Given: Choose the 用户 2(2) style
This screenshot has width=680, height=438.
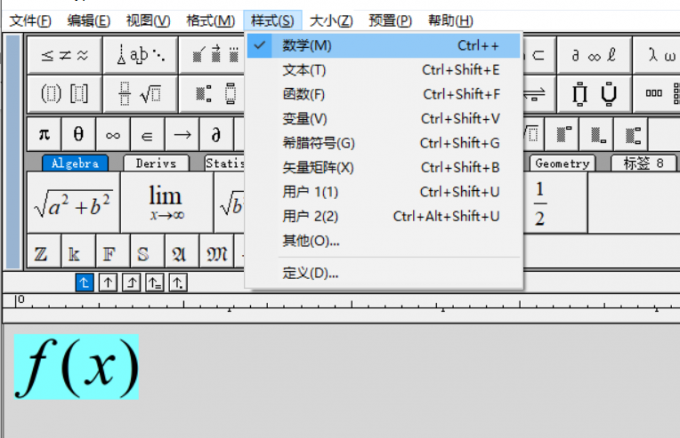Looking at the screenshot, I should coord(384,216).
